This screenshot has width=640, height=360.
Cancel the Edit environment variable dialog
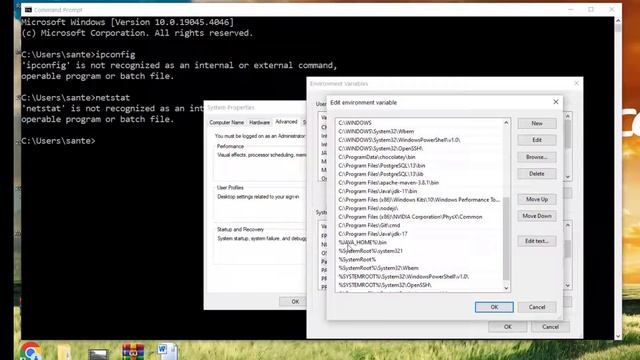click(537, 307)
